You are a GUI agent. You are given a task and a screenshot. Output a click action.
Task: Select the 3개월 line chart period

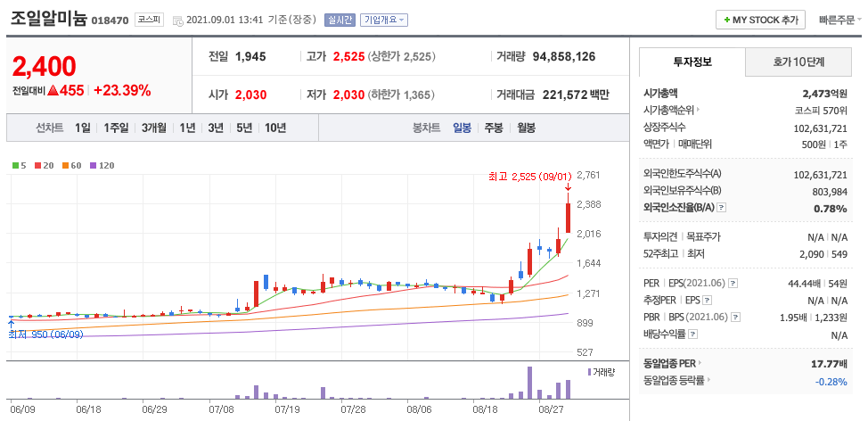point(153,128)
